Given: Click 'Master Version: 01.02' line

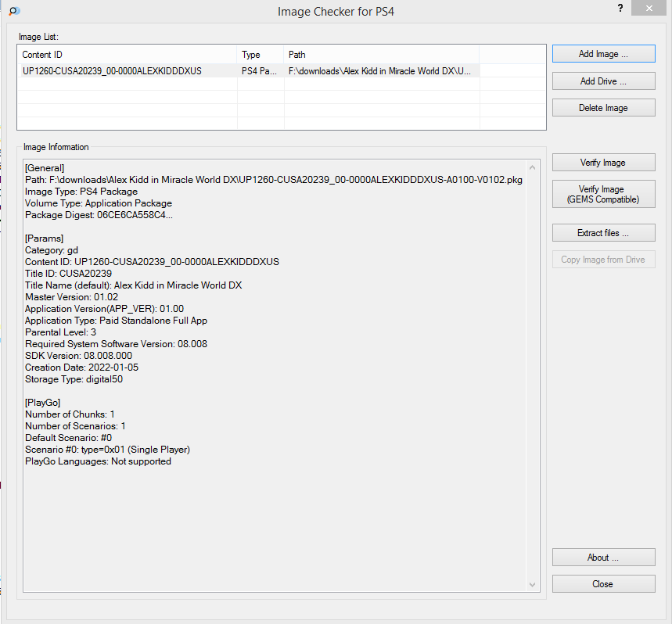Looking at the screenshot, I should [x=71, y=297].
